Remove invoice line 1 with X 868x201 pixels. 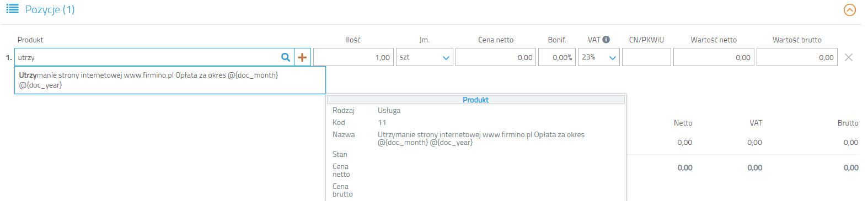[x=849, y=57]
